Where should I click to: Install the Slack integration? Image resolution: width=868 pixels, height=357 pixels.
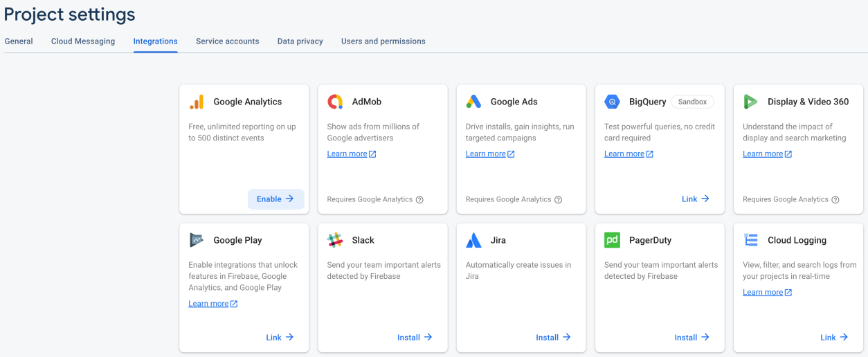[415, 338]
